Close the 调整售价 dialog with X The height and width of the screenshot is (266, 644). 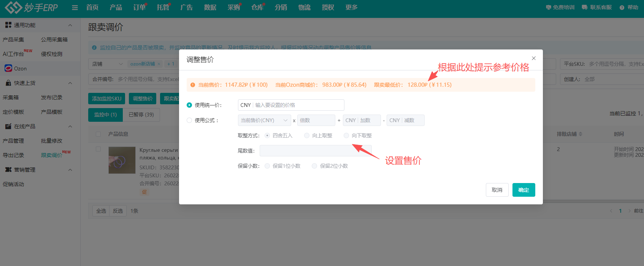tap(534, 58)
